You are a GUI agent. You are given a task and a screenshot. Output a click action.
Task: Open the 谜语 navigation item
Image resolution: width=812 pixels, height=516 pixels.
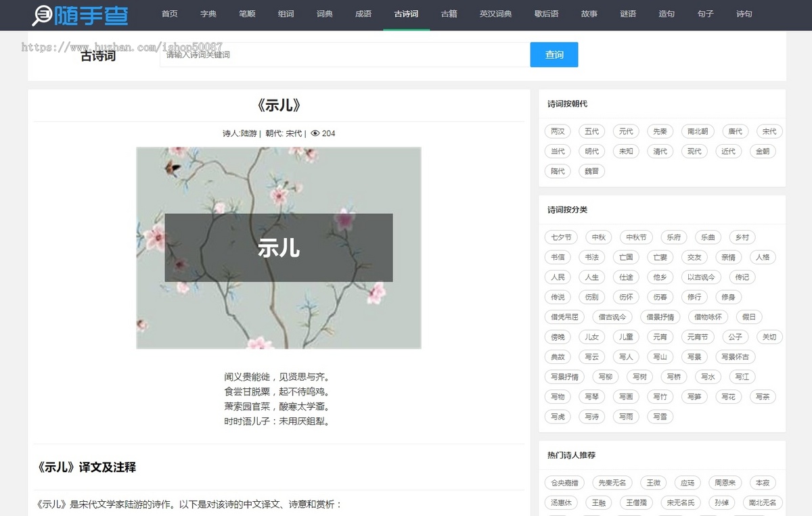point(628,14)
